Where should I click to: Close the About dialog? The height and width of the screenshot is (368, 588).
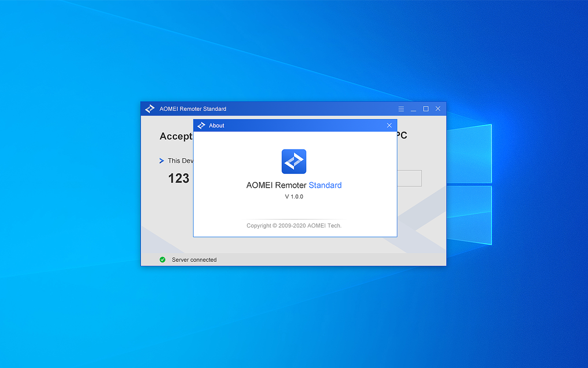389,126
